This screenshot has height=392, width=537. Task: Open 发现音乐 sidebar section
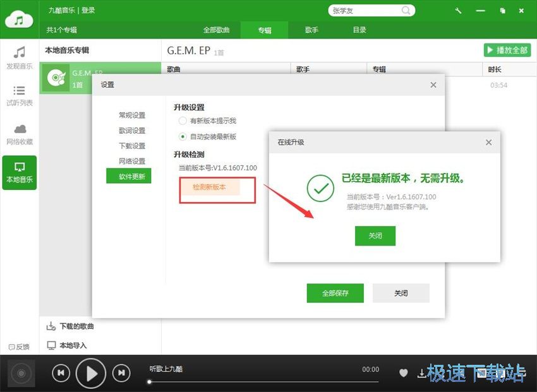[20, 58]
